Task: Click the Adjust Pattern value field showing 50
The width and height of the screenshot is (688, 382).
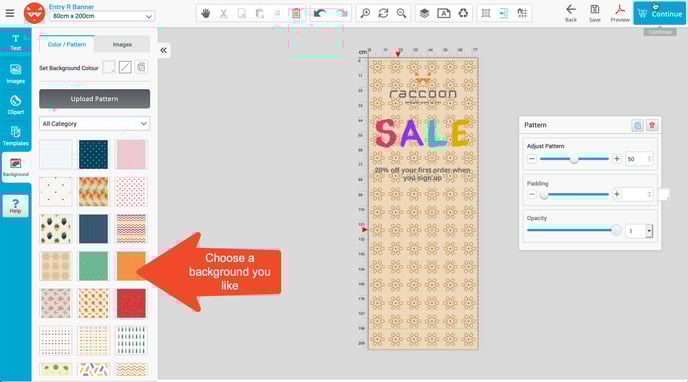Action: pos(639,159)
